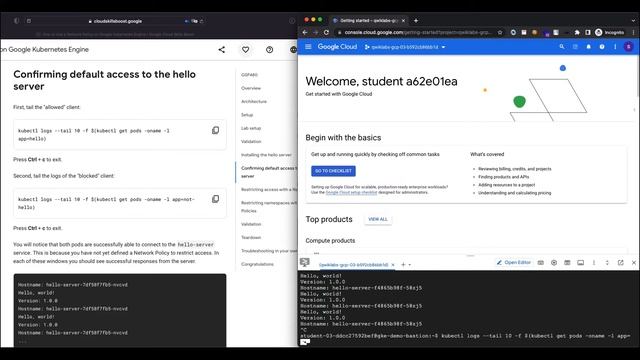The width and height of the screenshot is (640, 360).
Task: Maximize Cloud Shell with expand arrows icon
Action: (x=607, y=263)
